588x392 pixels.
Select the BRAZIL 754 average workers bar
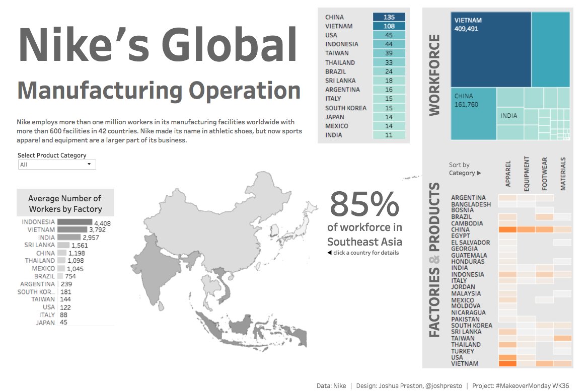click(x=60, y=276)
